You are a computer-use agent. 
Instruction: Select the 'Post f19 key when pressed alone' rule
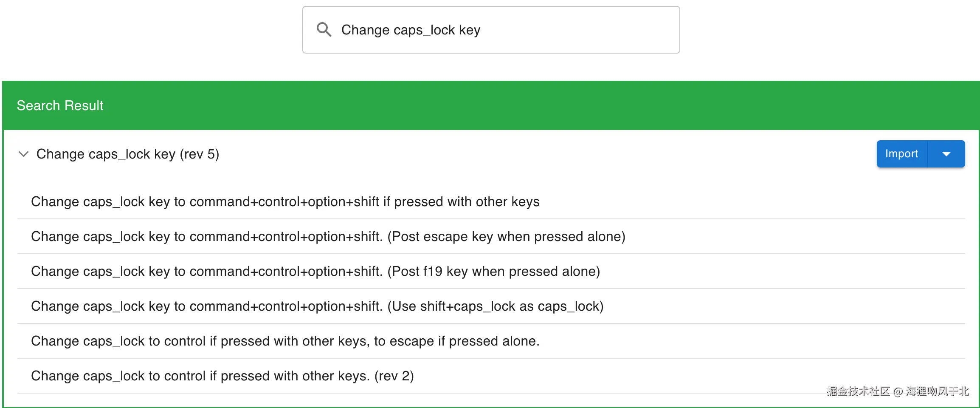point(315,271)
